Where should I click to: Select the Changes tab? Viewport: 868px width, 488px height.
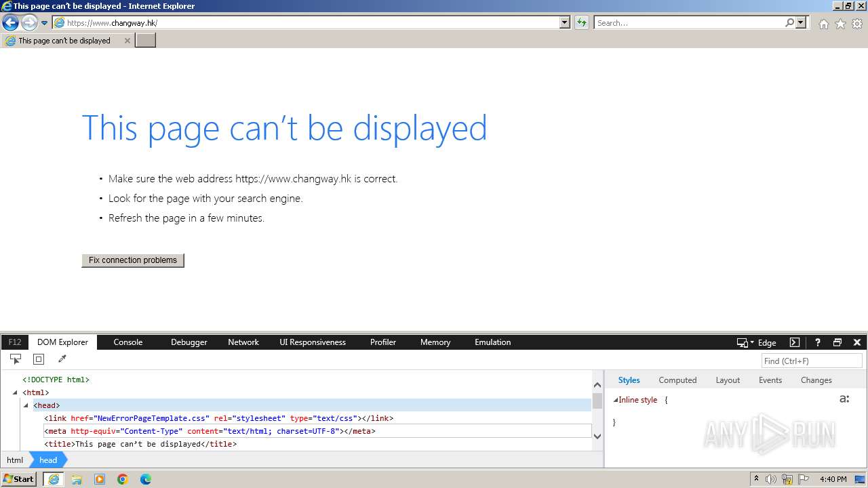[x=816, y=380]
